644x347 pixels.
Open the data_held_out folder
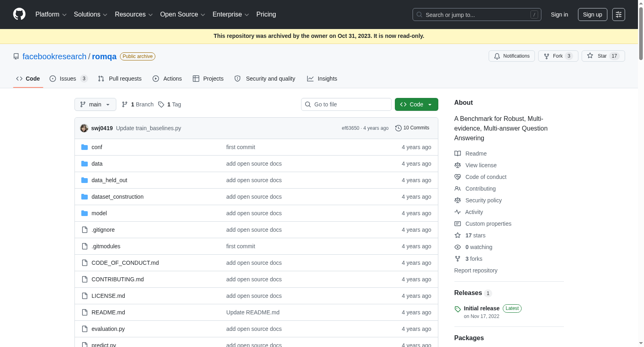pos(109,180)
